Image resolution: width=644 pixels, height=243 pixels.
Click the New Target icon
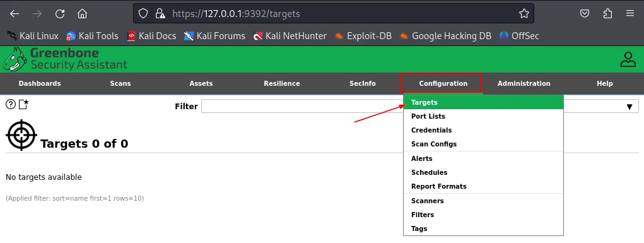[x=24, y=104]
